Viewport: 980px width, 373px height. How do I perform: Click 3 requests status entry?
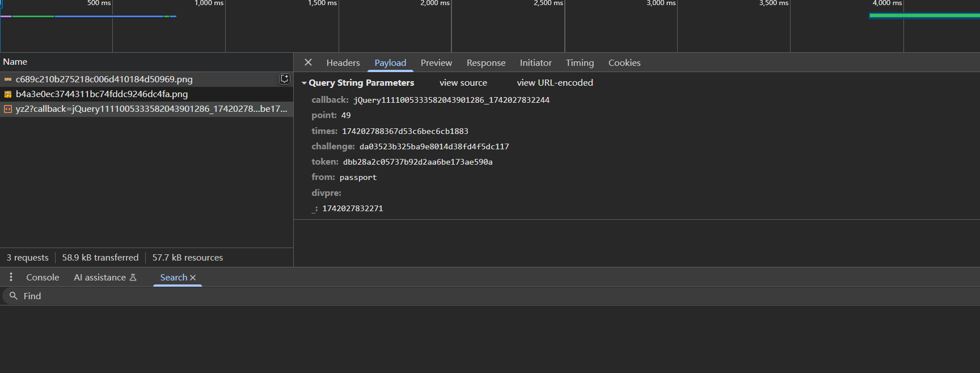click(28, 258)
